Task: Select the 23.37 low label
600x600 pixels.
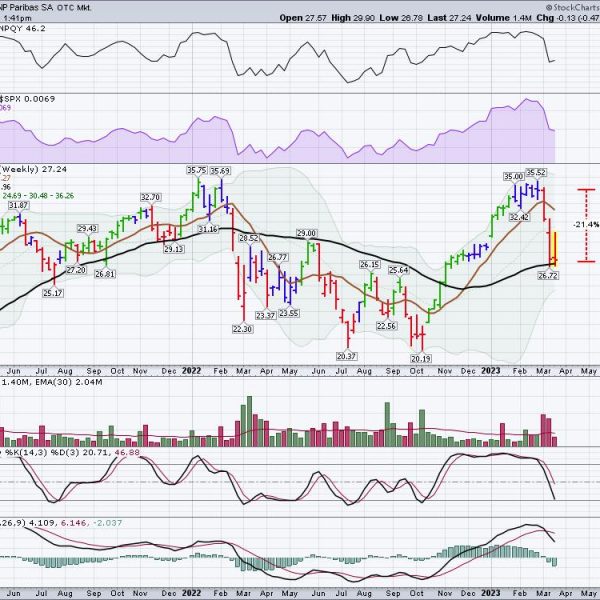Action: point(266,315)
